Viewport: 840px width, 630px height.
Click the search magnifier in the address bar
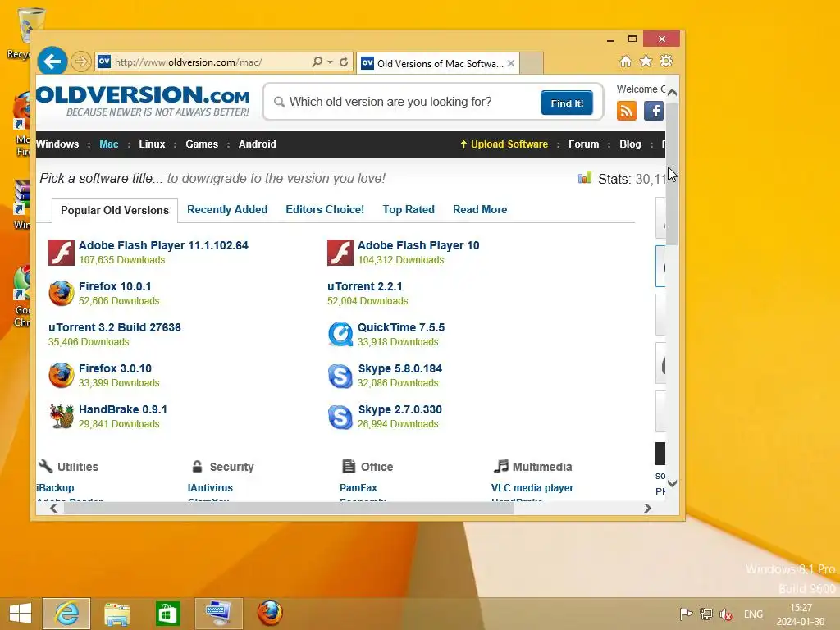click(317, 62)
